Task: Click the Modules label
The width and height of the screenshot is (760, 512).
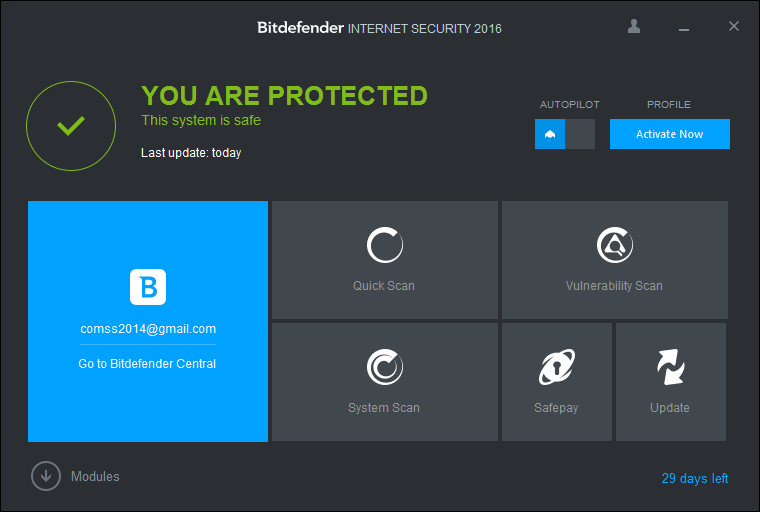Action: pos(95,477)
